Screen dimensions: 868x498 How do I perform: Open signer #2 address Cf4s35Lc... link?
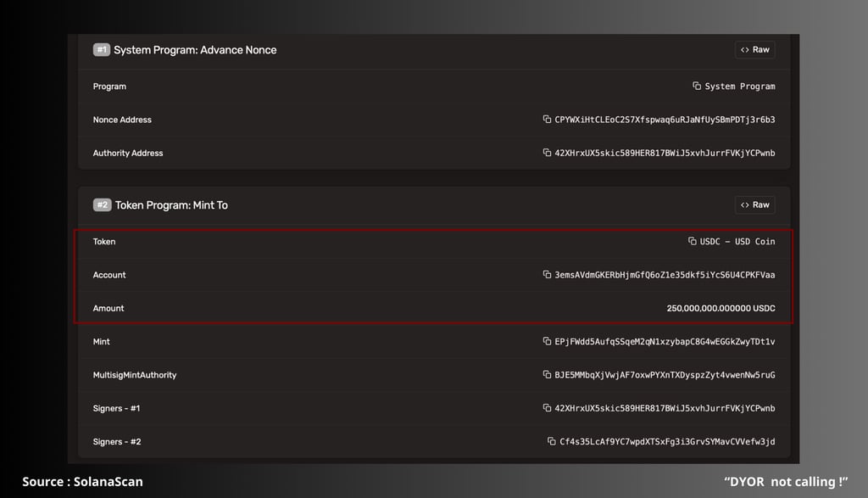667,441
